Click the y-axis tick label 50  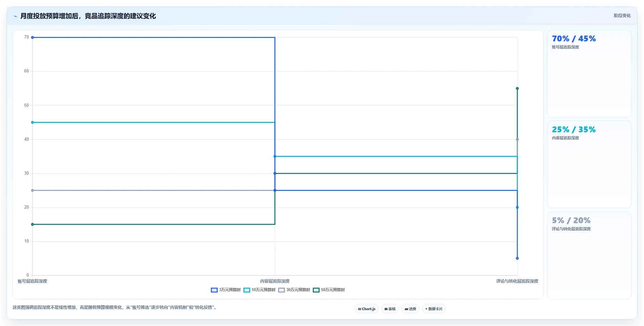tap(26, 105)
